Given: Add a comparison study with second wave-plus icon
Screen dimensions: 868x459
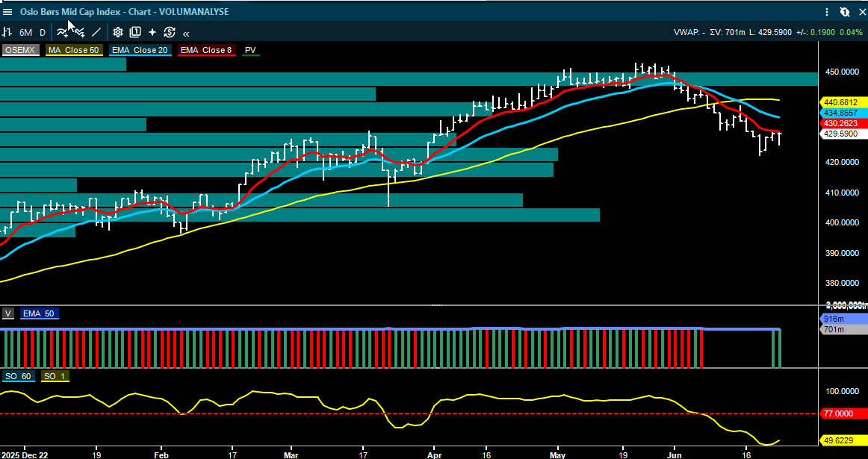Looking at the screenshot, I should coord(78,32).
